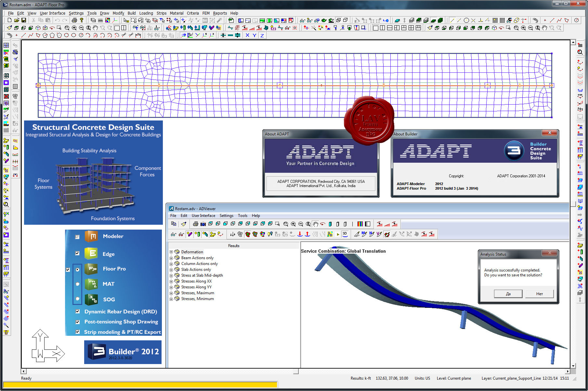Click the clock icon at far right of top toolbar
The height and width of the screenshot is (391, 588).
click(576, 20)
